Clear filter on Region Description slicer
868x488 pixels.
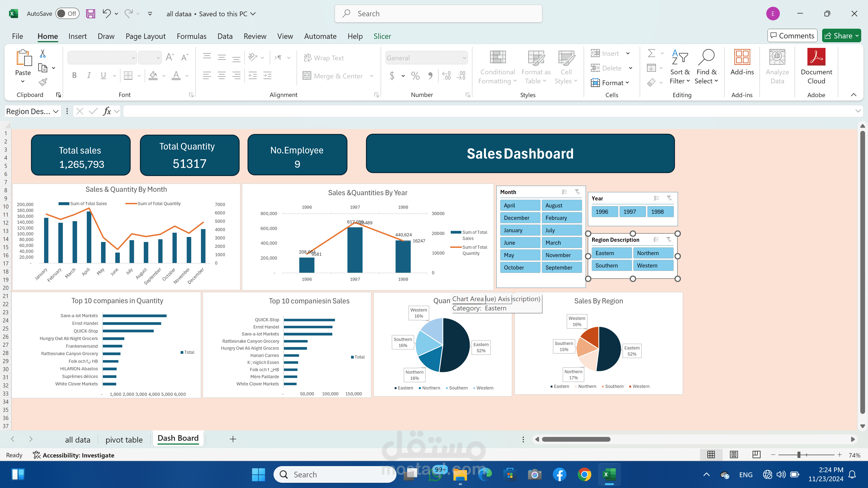(x=669, y=240)
